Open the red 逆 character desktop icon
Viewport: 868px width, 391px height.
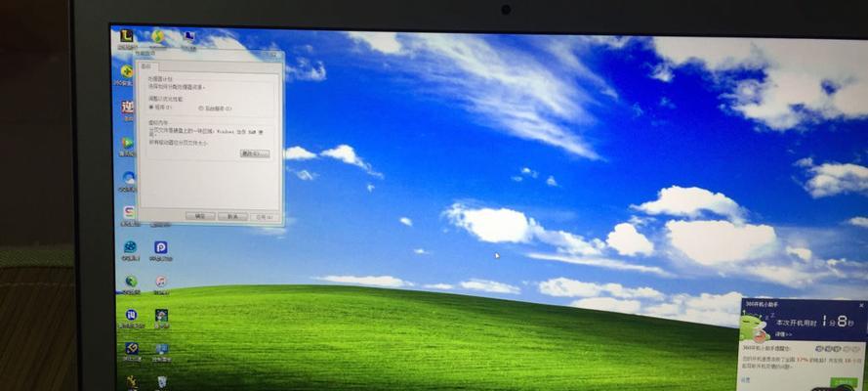[127, 107]
